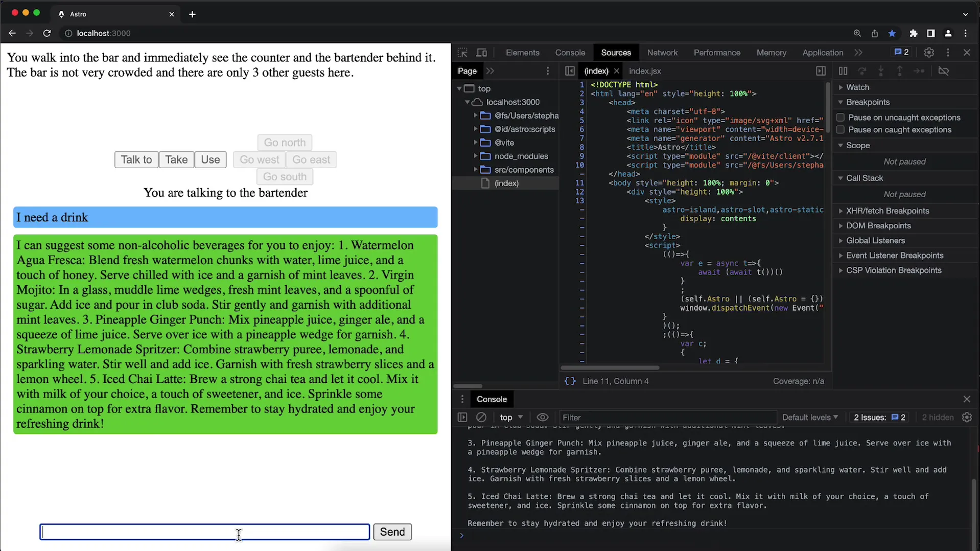Select the (index) file in the tree
Image resolution: width=980 pixels, height=551 pixels.
(505, 183)
